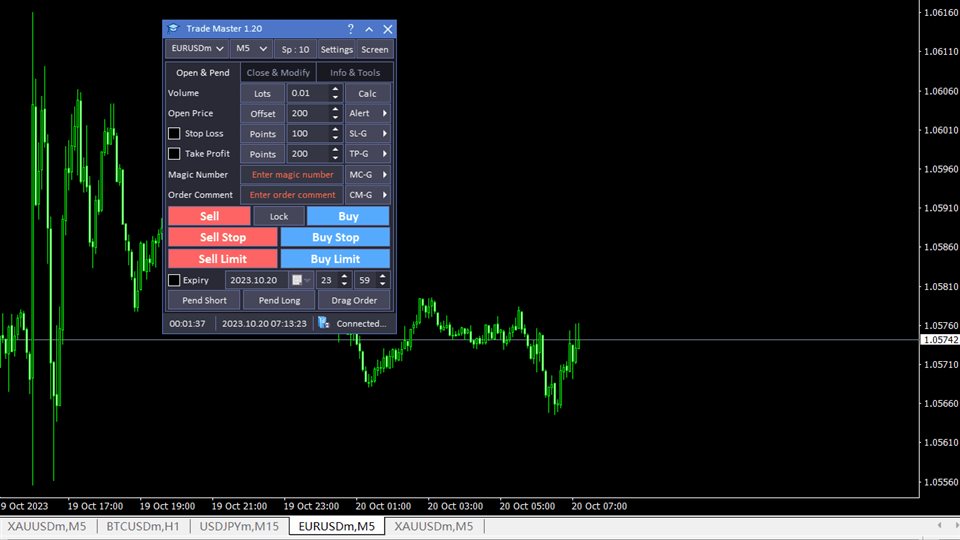The width and height of the screenshot is (960, 540).
Task: Place a Sell Stop order
Action: pyautogui.click(x=223, y=238)
